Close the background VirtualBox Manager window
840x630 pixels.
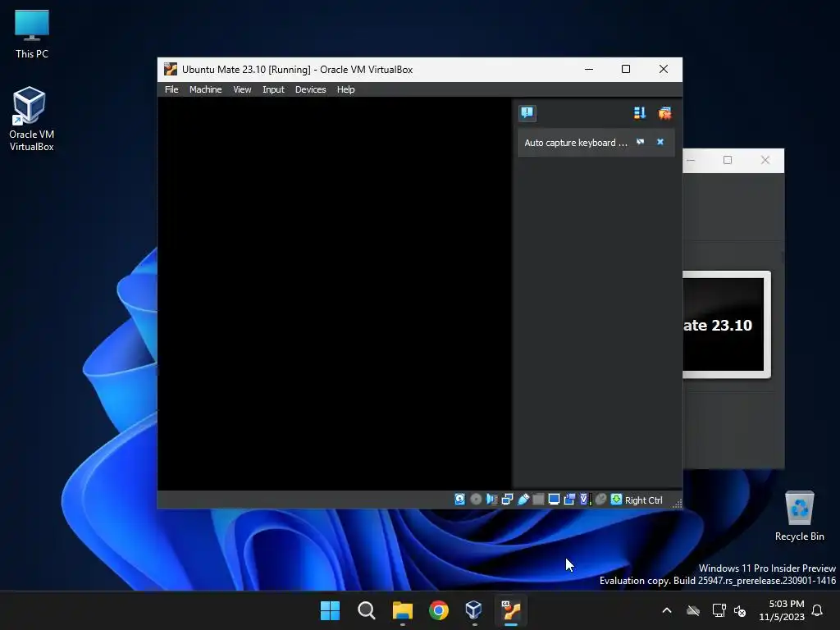pos(765,160)
